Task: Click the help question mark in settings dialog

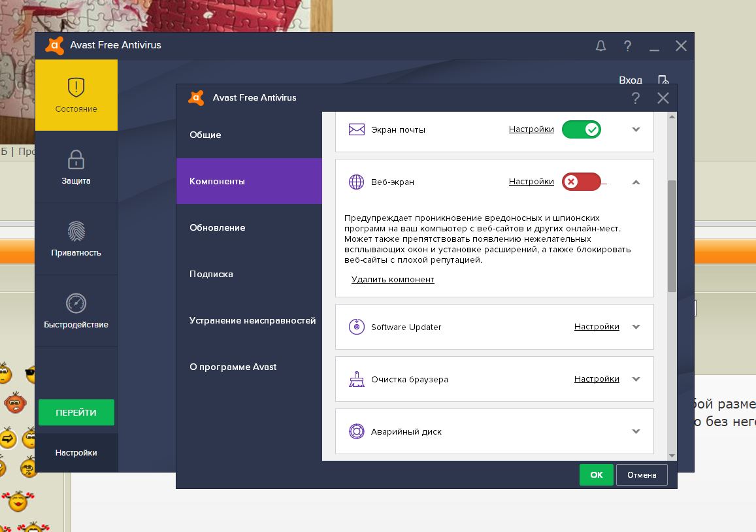Action: click(635, 98)
